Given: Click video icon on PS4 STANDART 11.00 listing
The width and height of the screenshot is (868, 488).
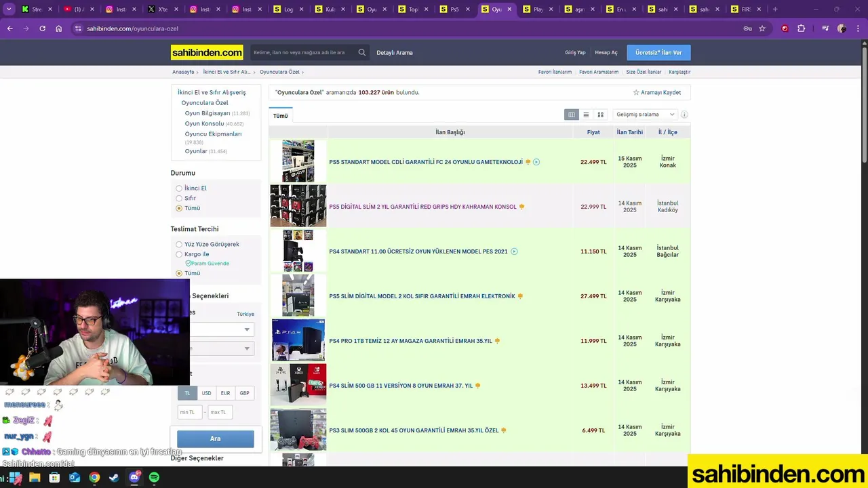Looking at the screenshot, I should click(514, 251).
